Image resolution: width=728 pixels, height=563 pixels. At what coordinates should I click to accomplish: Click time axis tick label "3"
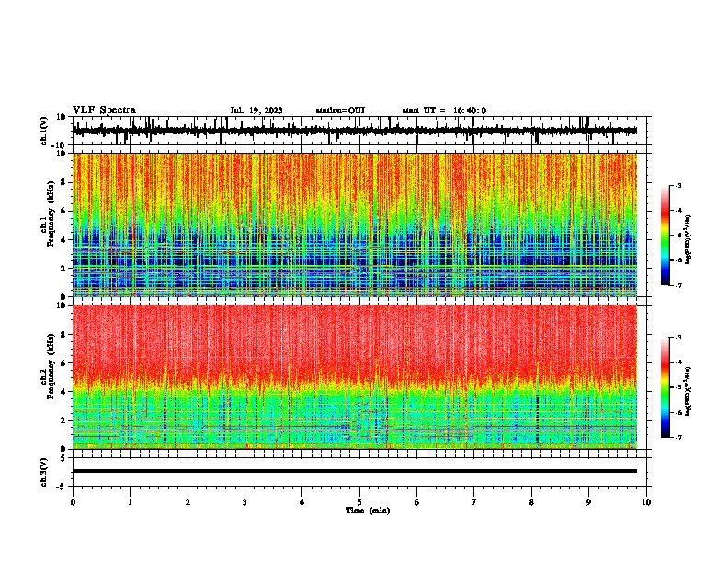(x=245, y=502)
